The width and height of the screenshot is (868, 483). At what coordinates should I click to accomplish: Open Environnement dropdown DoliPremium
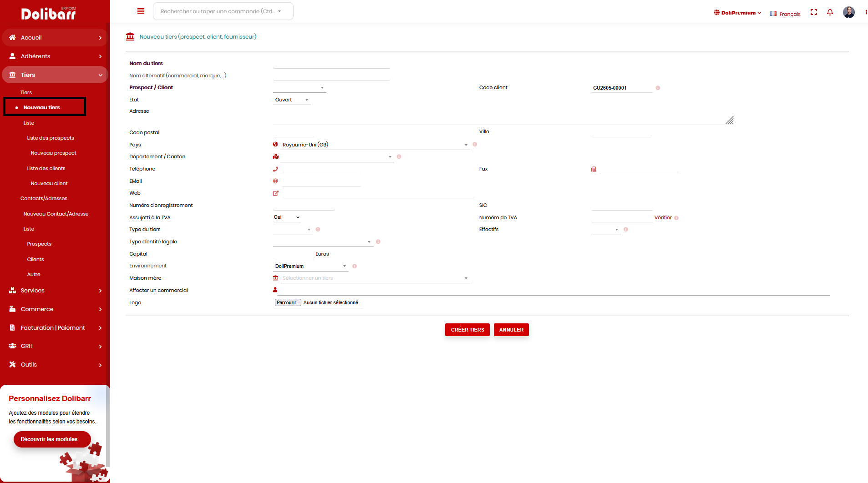(x=310, y=266)
